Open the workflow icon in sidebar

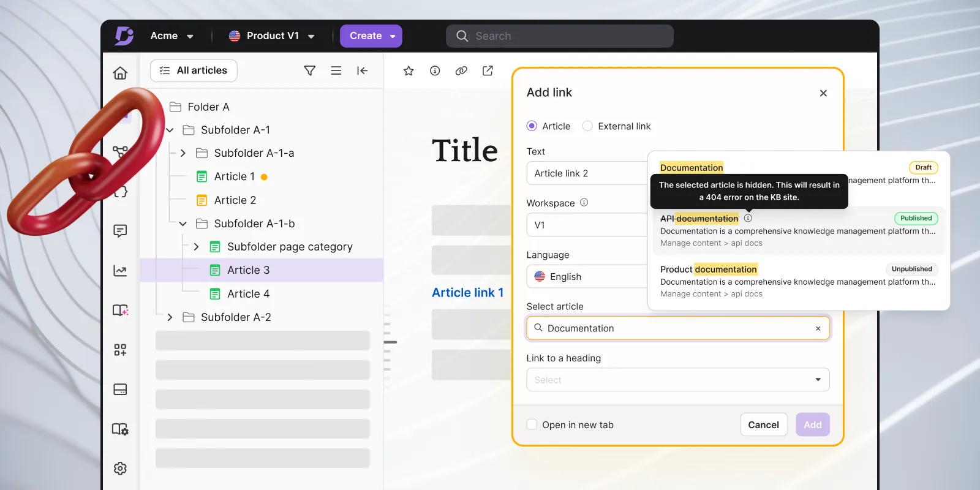point(120,151)
